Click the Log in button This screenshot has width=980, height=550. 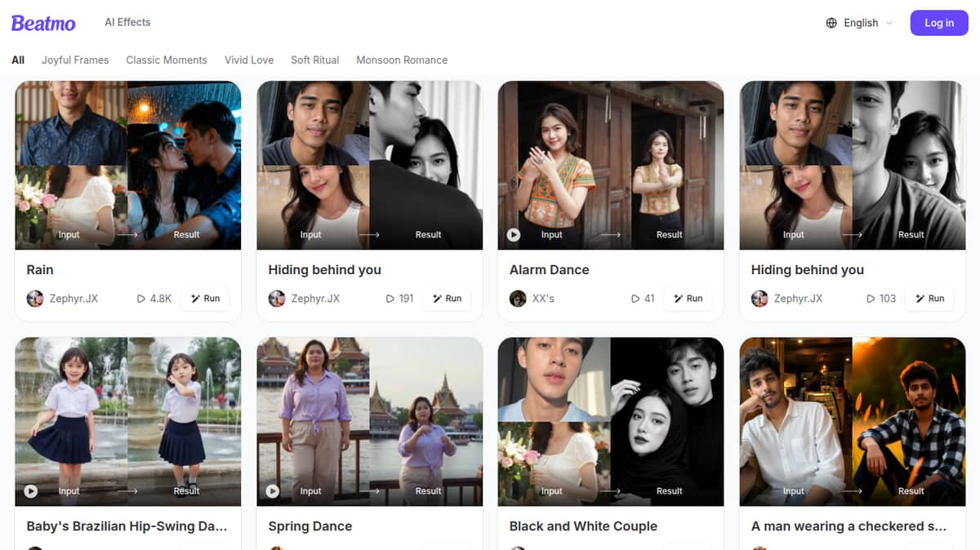938,23
